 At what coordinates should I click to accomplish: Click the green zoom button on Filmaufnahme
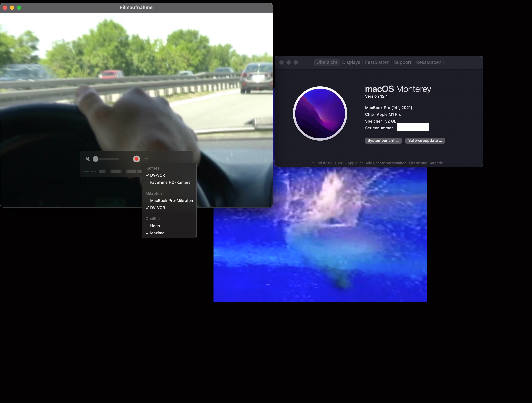tap(19, 8)
